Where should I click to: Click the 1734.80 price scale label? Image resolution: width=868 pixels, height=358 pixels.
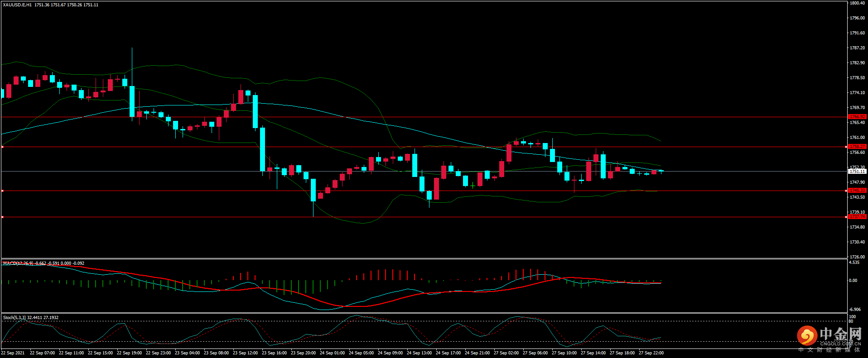(x=857, y=227)
